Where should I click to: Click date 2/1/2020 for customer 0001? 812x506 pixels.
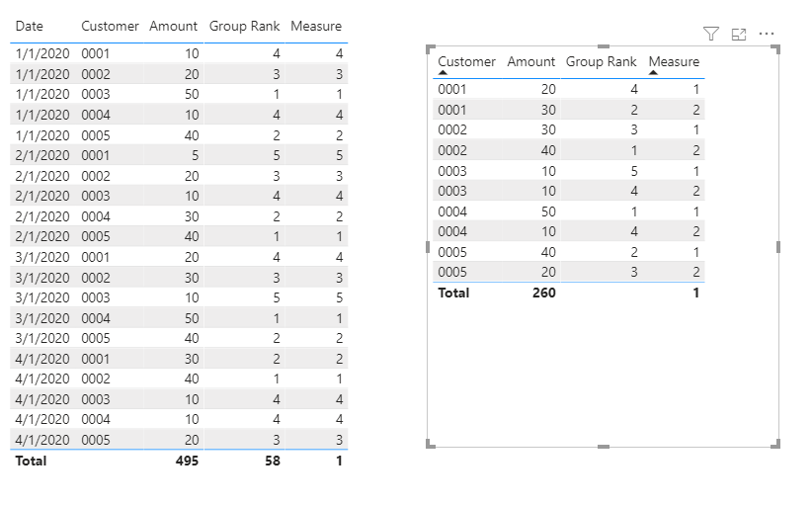point(42,155)
